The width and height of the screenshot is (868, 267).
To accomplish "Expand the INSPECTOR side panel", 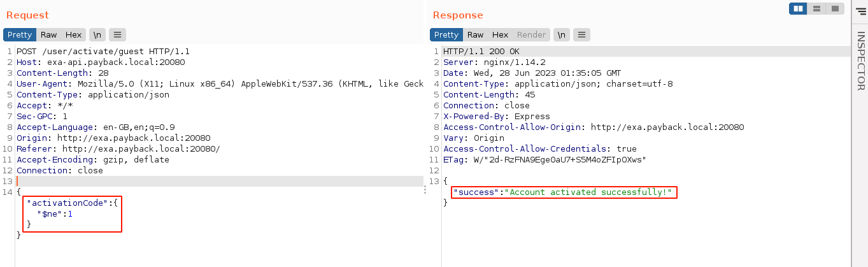I will pos(860,61).
